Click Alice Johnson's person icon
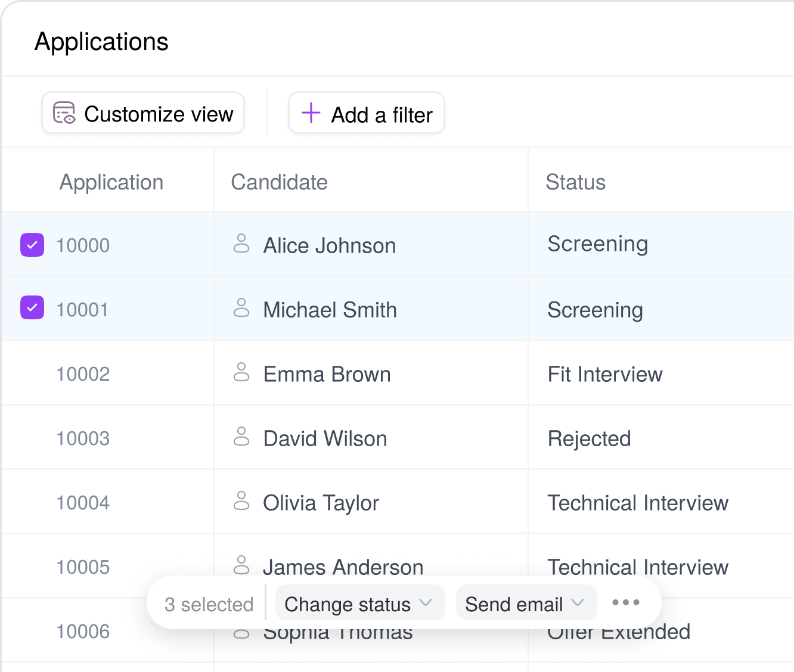Screen dimensions: 794x672 point(241,244)
